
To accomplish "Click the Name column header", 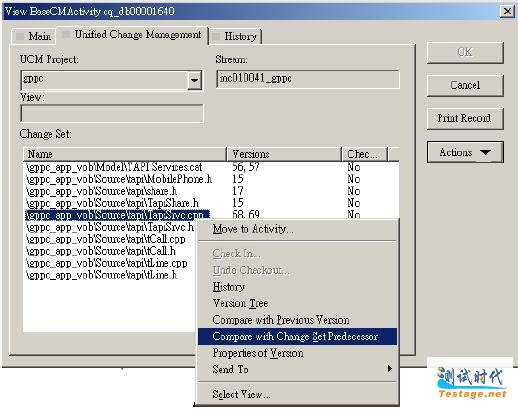I will [125, 154].
